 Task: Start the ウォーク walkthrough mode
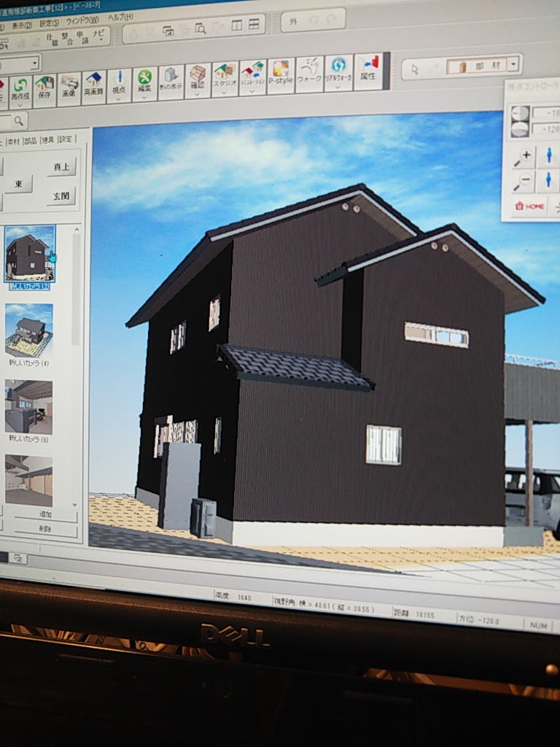309,73
